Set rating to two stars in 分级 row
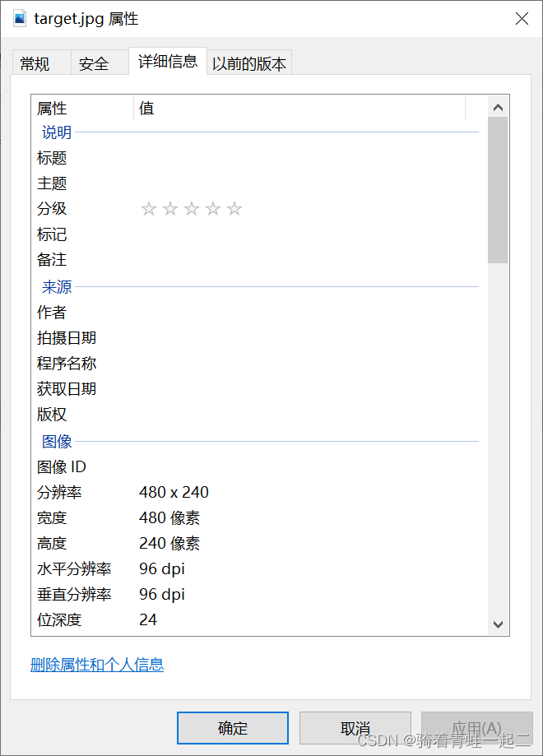The image size is (543, 756). [170, 209]
